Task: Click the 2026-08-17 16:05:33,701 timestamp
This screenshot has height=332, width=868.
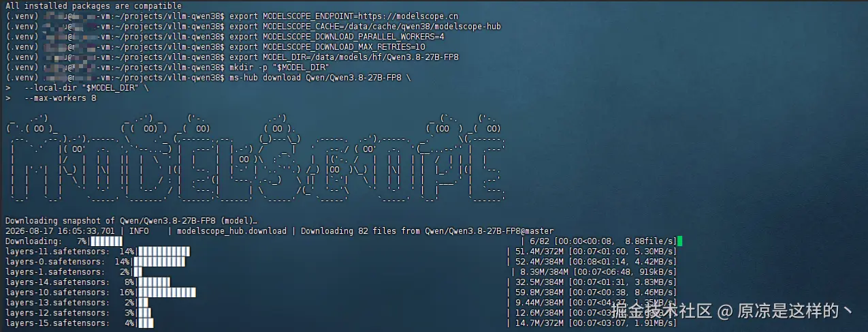Action: coord(59,231)
